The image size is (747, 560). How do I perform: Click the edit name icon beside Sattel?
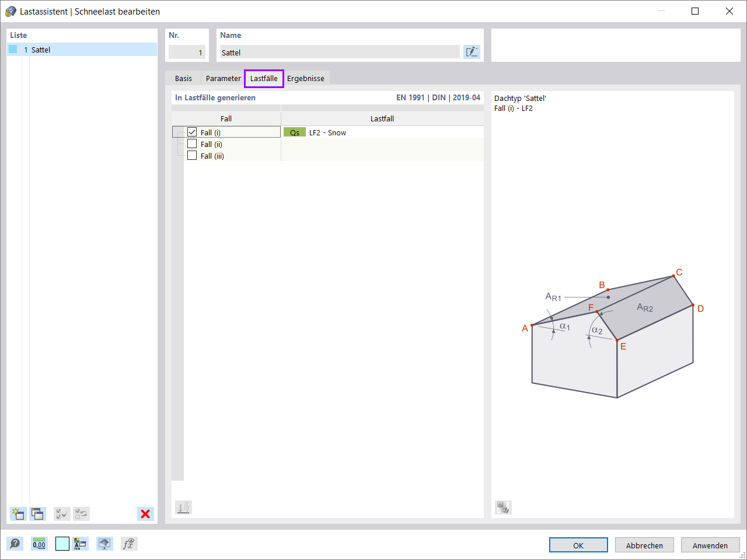click(472, 52)
